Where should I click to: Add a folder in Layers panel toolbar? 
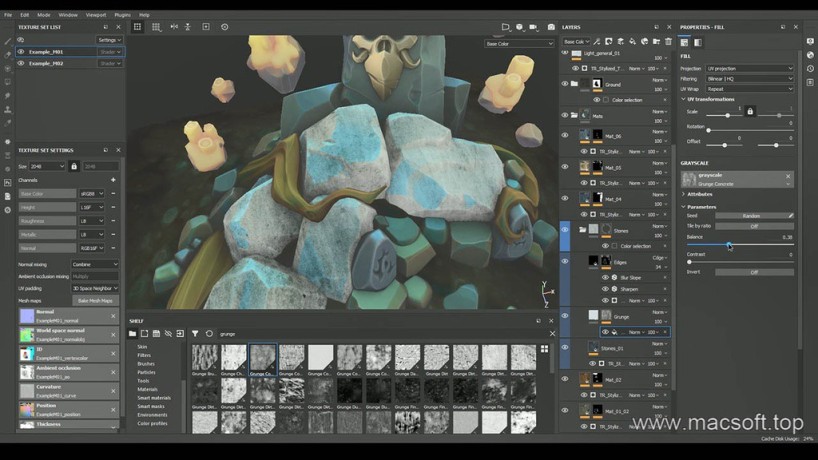pyautogui.click(x=658, y=42)
